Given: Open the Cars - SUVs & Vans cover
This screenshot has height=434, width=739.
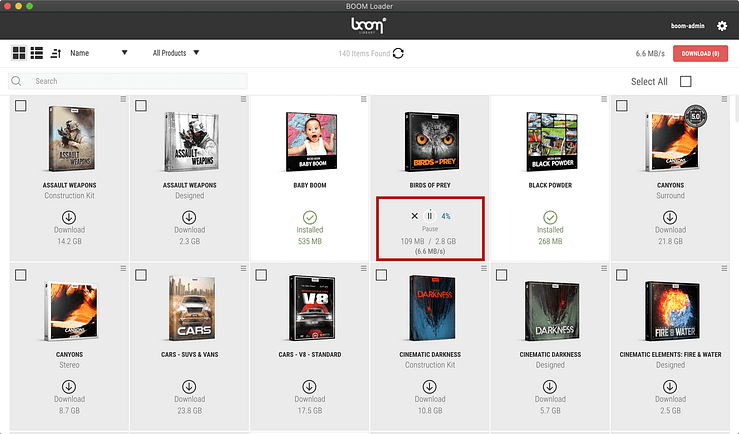Looking at the screenshot, I should [192, 309].
